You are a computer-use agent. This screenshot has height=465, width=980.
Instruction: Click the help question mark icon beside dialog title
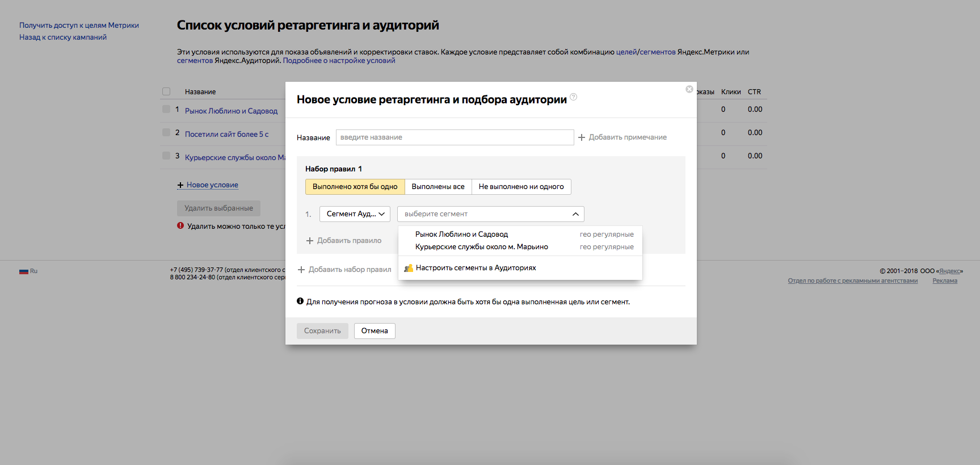(x=573, y=97)
